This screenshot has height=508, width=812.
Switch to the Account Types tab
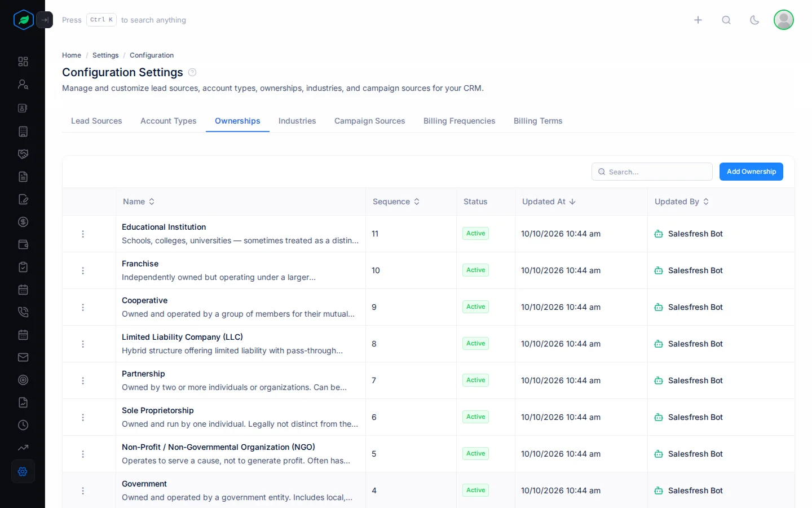pos(169,121)
